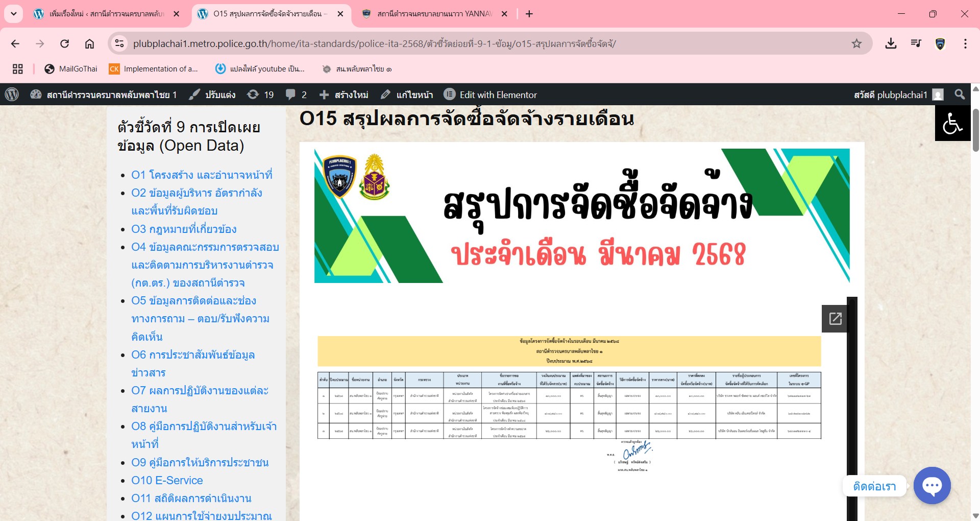Image resolution: width=980 pixels, height=521 pixels.
Task: Open the O10 E-Service link
Action: (167, 480)
